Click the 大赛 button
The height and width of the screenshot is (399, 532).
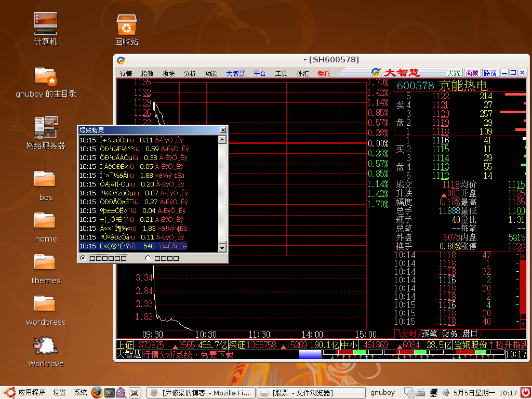point(454,73)
